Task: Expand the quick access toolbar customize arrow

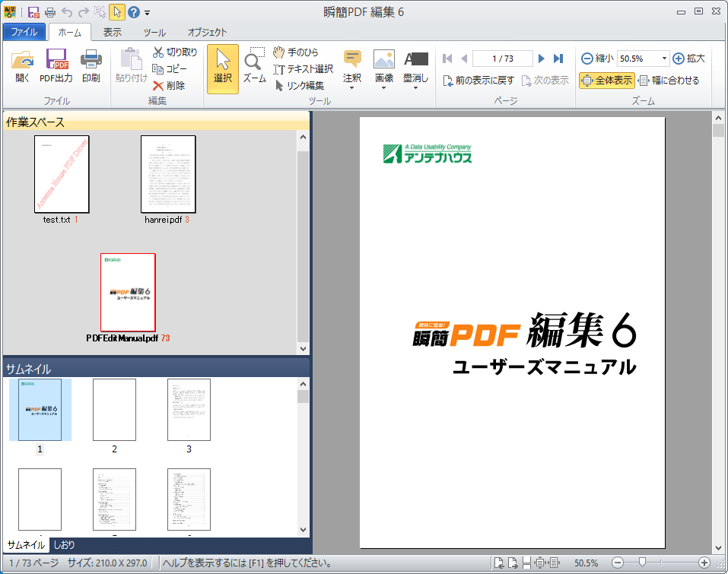Action: (x=147, y=13)
